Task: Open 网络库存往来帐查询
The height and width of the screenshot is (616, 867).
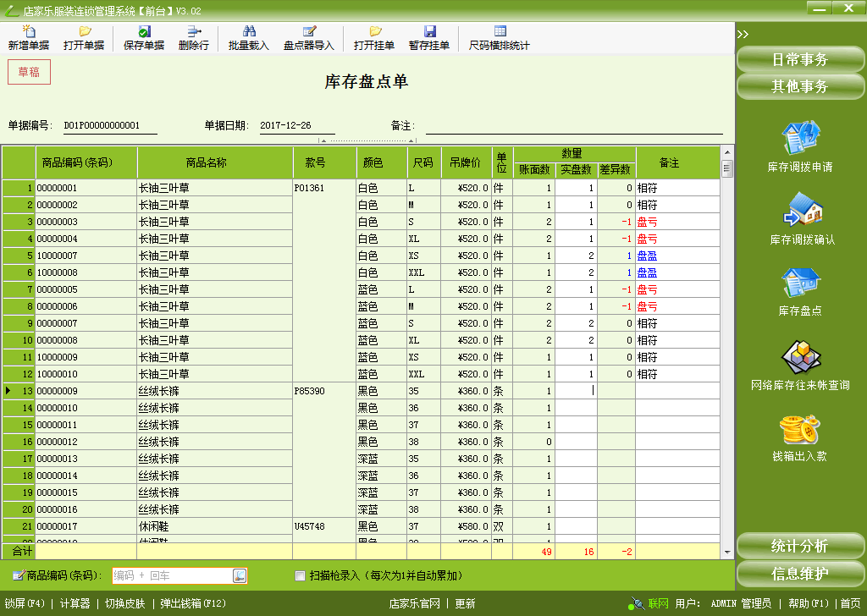Action: click(x=800, y=366)
